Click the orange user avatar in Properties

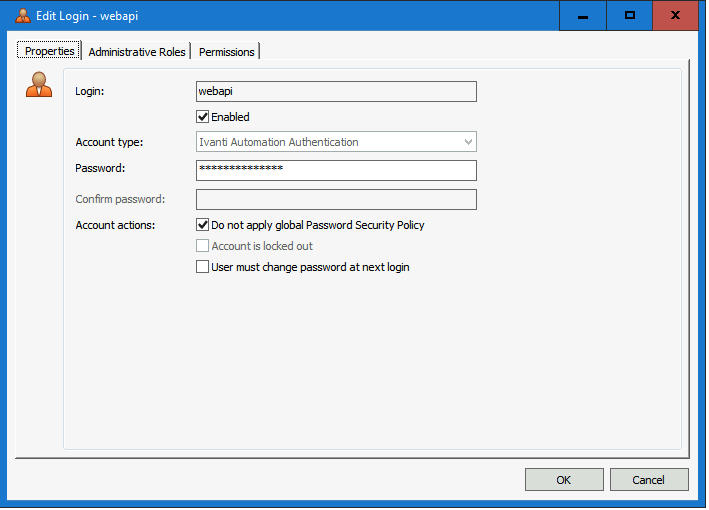click(39, 85)
